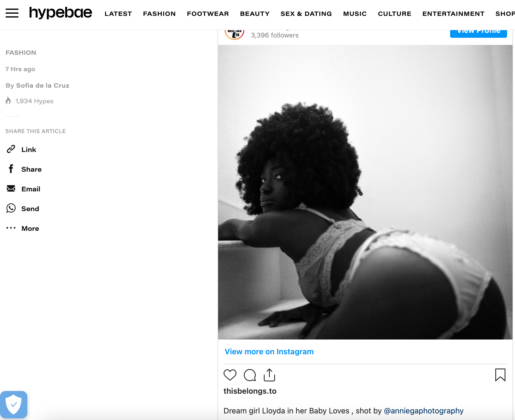Open View more on Instagram link

click(269, 352)
